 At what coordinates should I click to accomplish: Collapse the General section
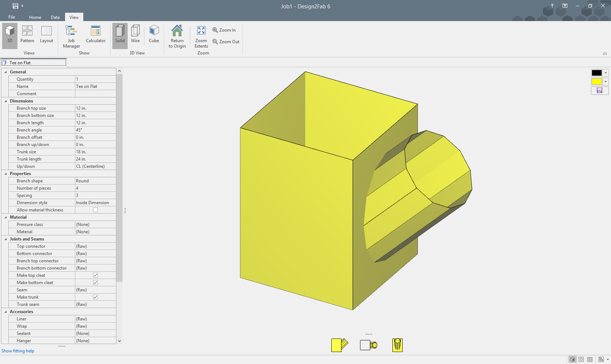click(x=5, y=72)
